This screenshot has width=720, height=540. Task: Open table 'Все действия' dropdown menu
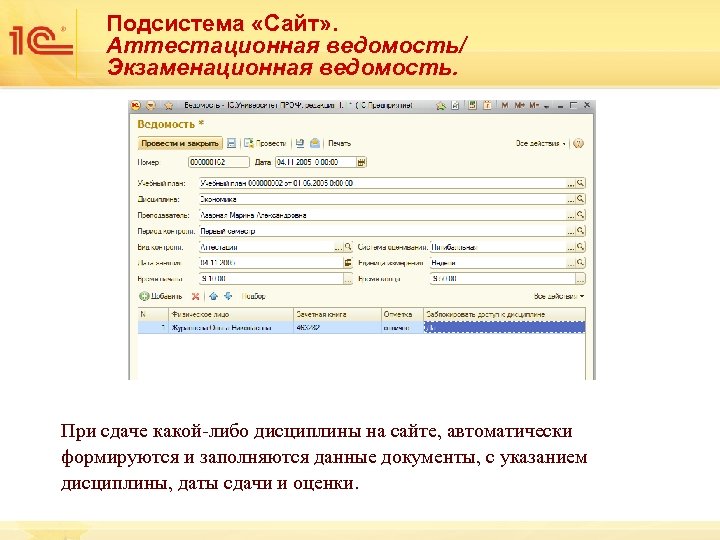coord(559,296)
